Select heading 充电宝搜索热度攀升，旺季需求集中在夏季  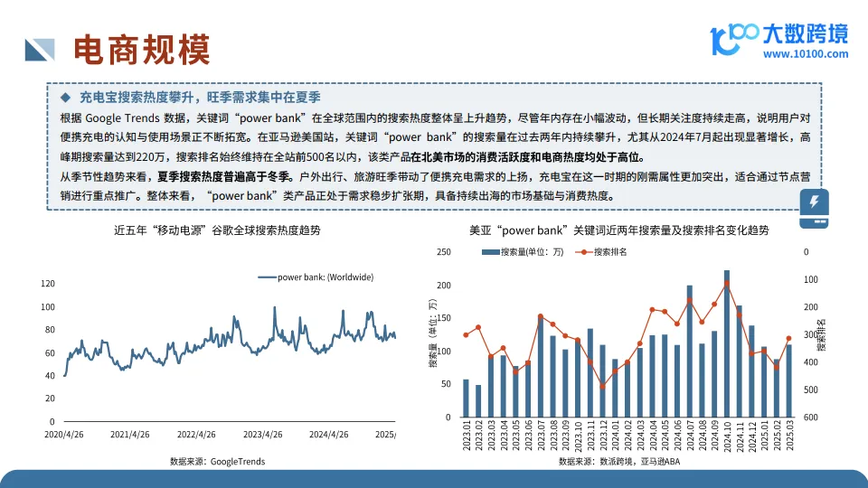pyautogui.click(x=200, y=98)
